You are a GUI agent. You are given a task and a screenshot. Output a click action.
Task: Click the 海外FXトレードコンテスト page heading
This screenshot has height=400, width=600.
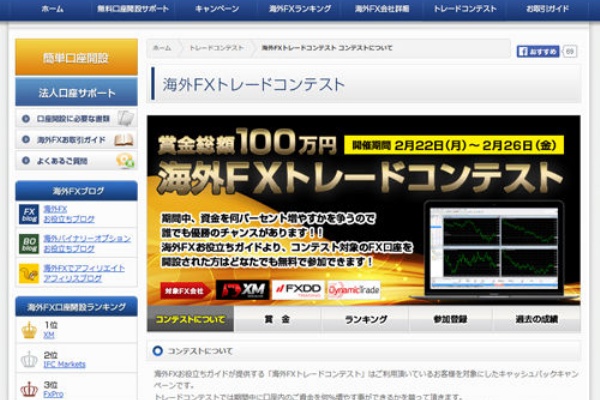coord(254,85)
